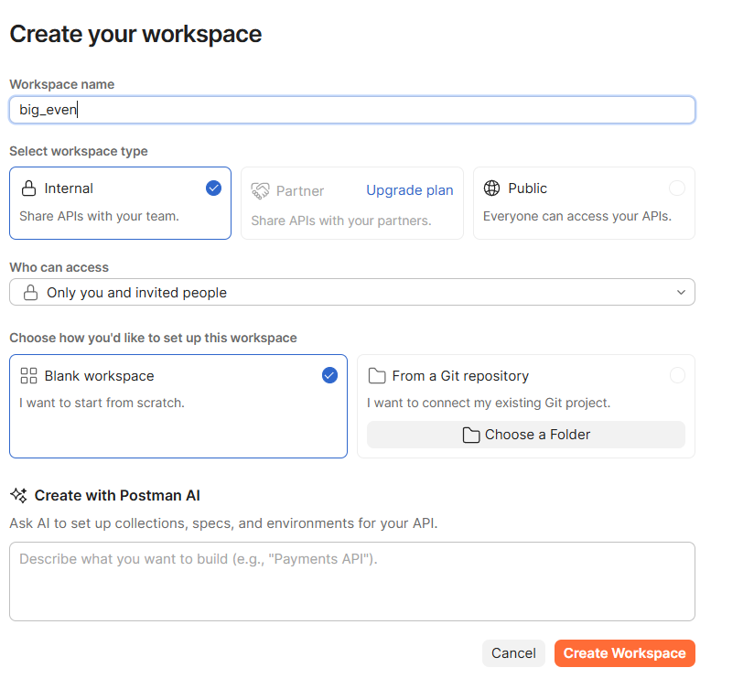Cancel workspace creation
Screen dimensions: 754x700
[513, 653]
